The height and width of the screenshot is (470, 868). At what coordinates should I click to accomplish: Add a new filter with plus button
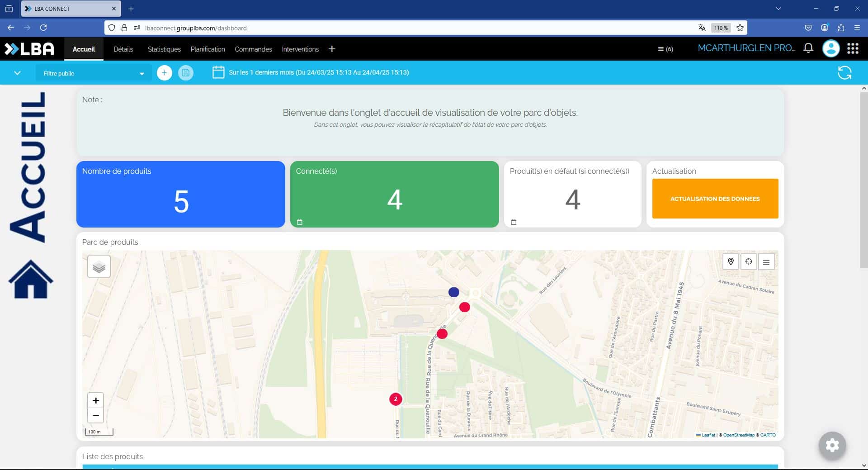point(165,73)
